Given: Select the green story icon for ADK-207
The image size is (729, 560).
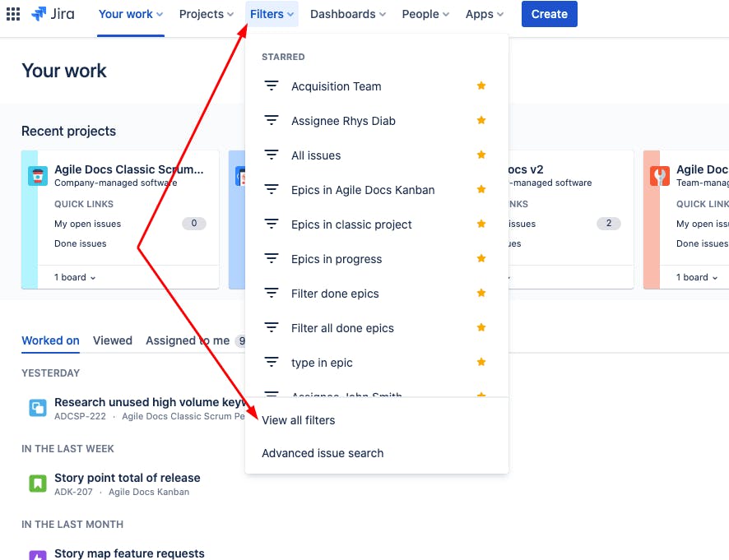Looking at the screenshot, I should point(37,483).
